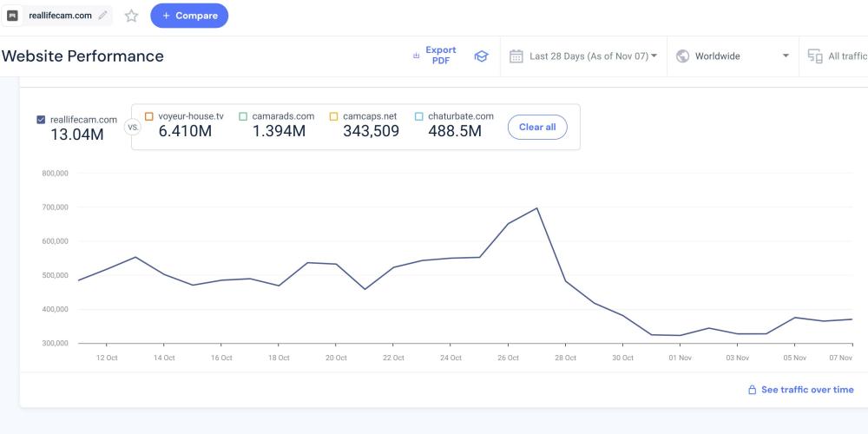The width and height of the screenshot is (868, 434).
Task: Expand the Worldwide country dropdown
Action: (x=733, y=56)
